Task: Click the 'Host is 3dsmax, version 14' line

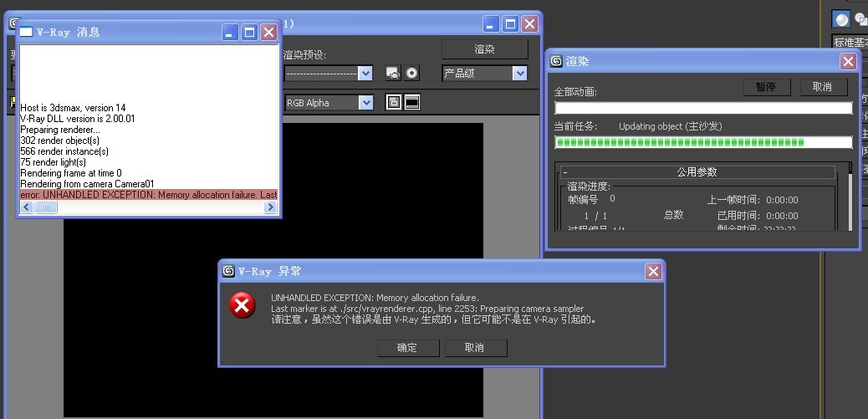Action: [73, 107]
